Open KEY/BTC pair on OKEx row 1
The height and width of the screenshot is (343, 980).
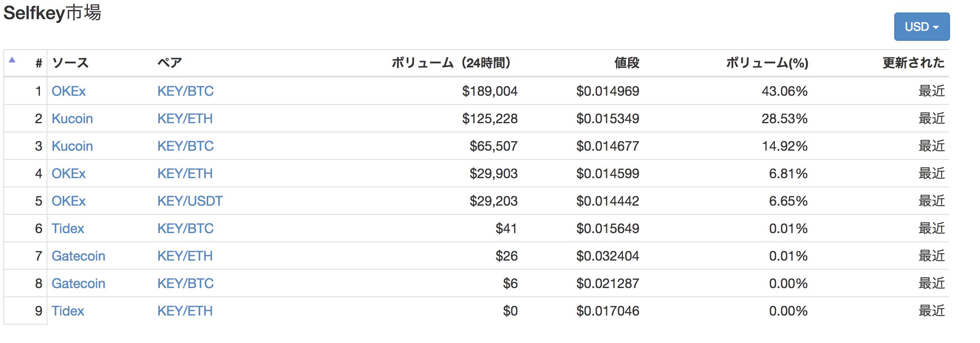tap(185, 91)
